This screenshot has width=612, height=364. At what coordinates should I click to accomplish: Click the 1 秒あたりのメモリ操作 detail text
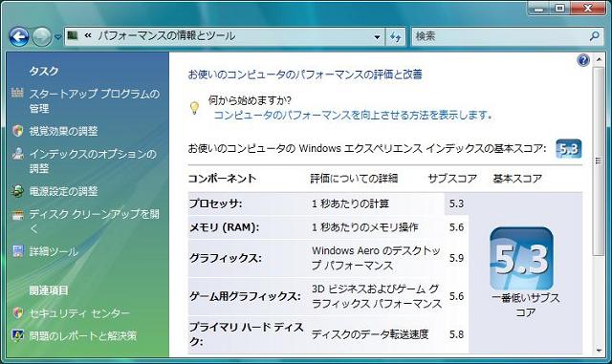pos(364,227)
